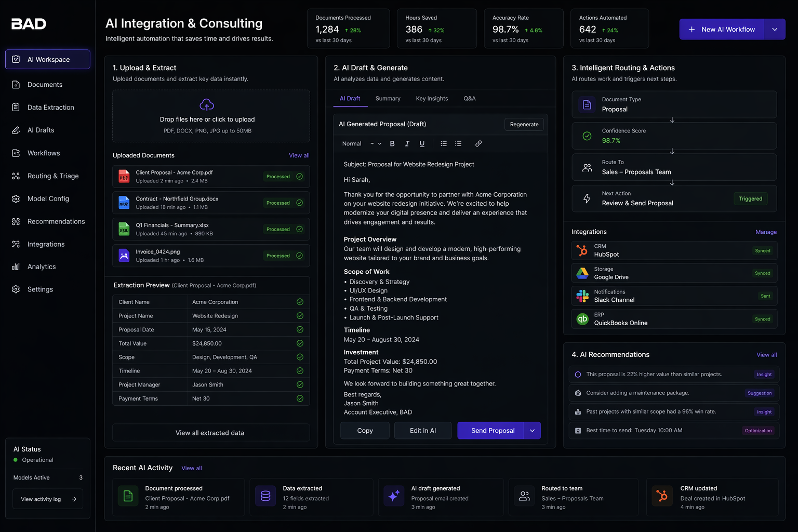Click the DOCX icon for Northfield Group contract
The width and height of the screenshot is (798, 532).
tap(124, 203)
